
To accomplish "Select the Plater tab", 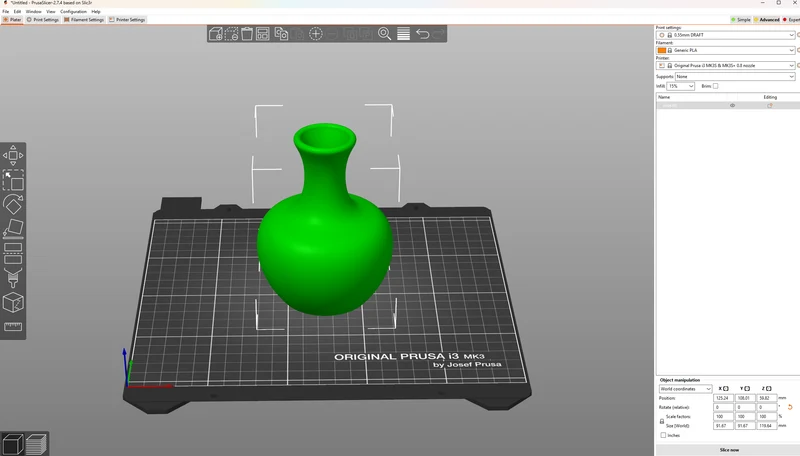I will click(x=12, y=20).
